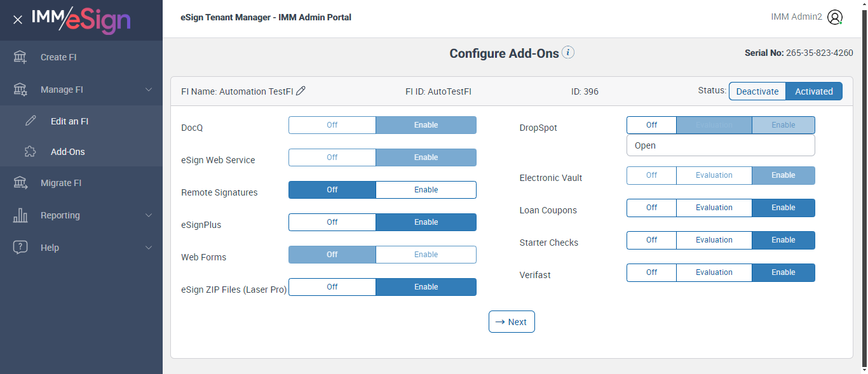Edit FI name with the pencil icon
Screen dimensions: 868x374
(x=301, y=91)
